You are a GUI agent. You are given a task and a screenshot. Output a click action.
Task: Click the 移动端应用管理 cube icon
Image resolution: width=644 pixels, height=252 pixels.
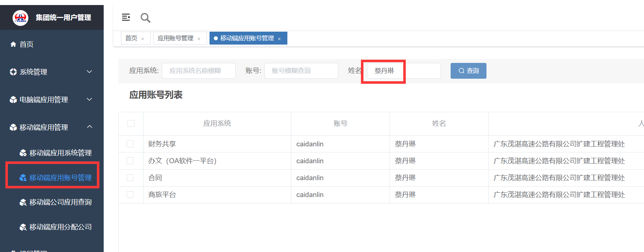pos(13,127)
